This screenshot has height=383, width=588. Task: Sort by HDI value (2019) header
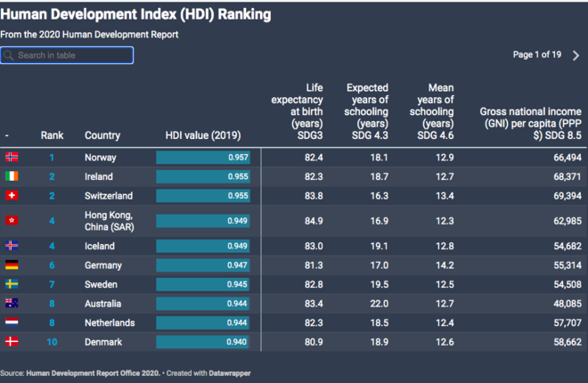203,136
